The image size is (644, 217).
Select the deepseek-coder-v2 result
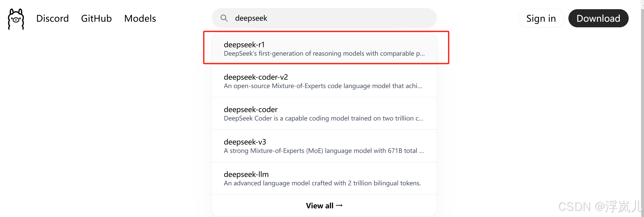click(x=324, y=81)
